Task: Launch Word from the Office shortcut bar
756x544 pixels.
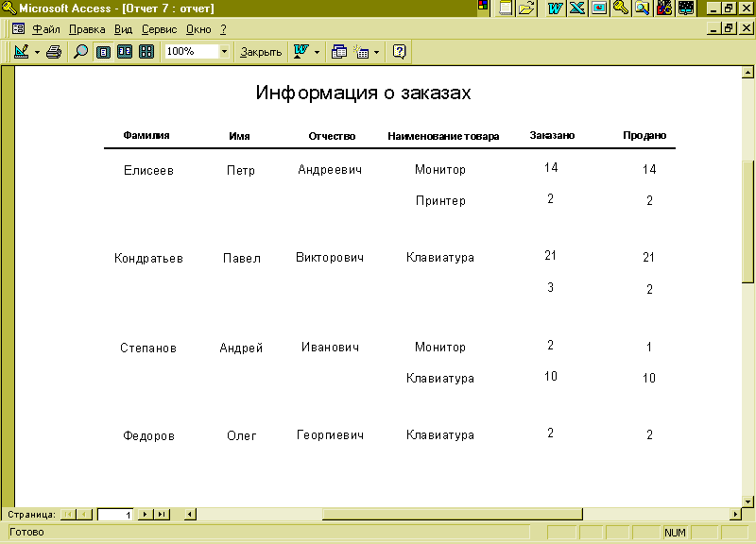Action: click(x=556, y=8)
